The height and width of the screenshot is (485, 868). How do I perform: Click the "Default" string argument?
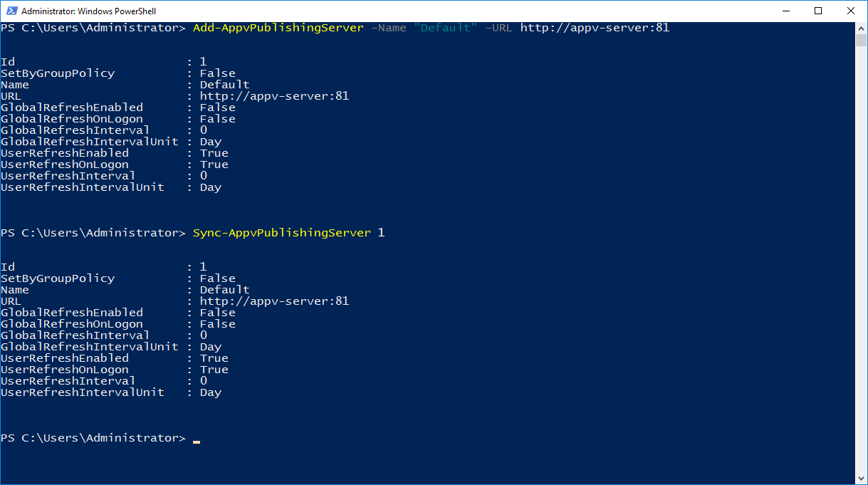(x=446, y=28)
